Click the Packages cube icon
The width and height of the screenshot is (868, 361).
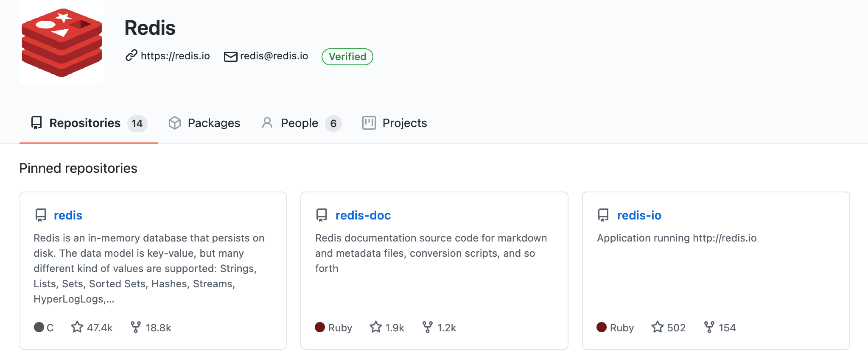pyautogui.click(x=175, y=123)
